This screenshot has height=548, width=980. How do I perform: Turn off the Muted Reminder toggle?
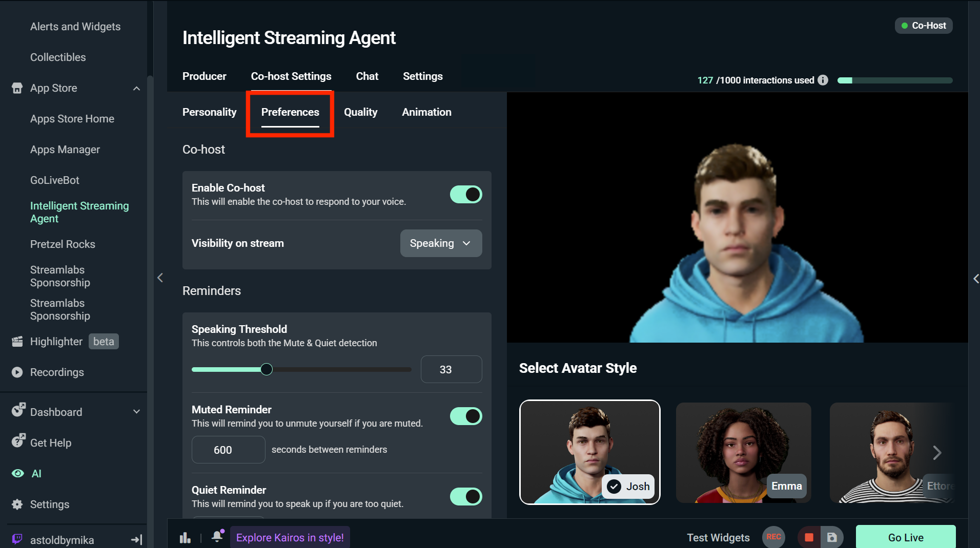[x=465, y=416]
